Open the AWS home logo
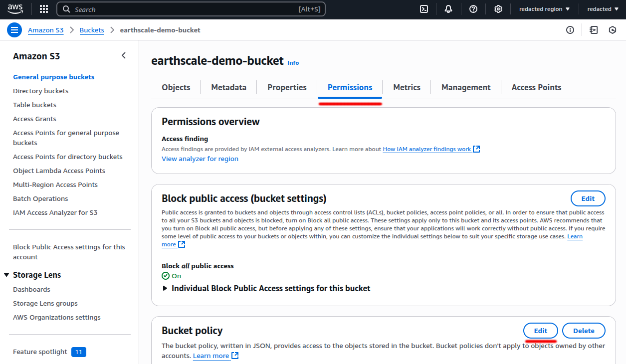The image size is (626, 364). coord(15,9)
